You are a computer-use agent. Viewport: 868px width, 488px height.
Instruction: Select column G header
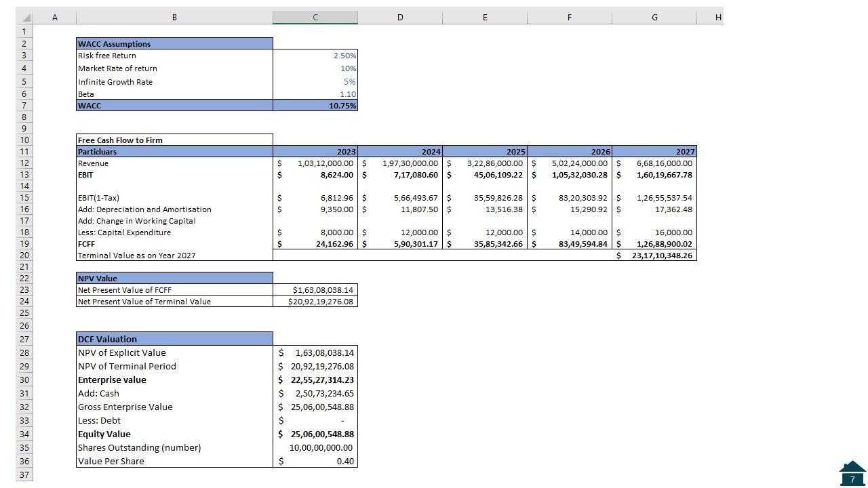(x=654, y=18)
